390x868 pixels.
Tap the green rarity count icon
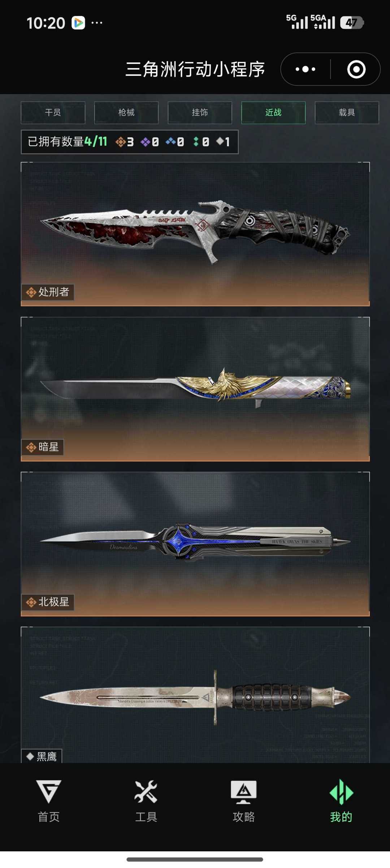[196, 142]
